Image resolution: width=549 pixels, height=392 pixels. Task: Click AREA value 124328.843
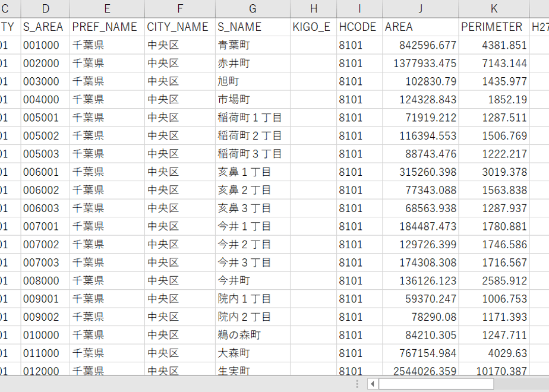[x=421, y=100]
